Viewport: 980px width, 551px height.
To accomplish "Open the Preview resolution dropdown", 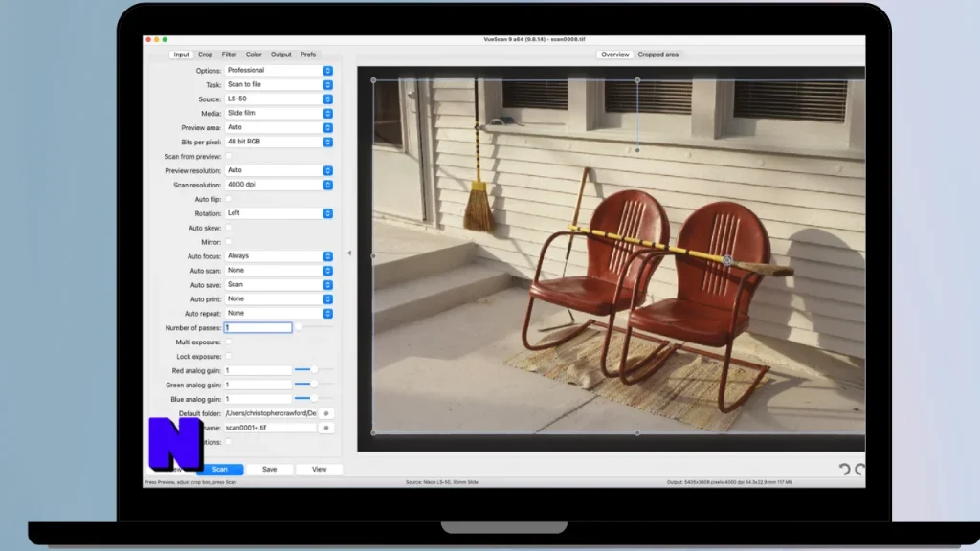I will [x=278, y=170].
